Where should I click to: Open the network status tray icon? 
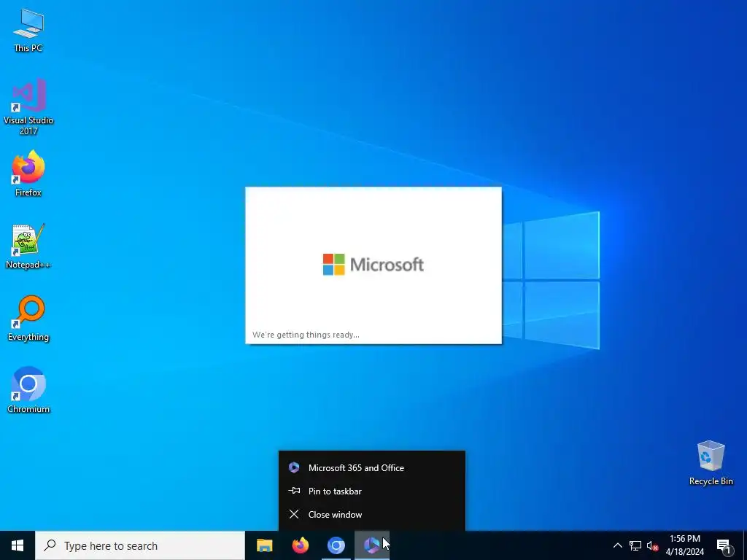click(635, 545)
